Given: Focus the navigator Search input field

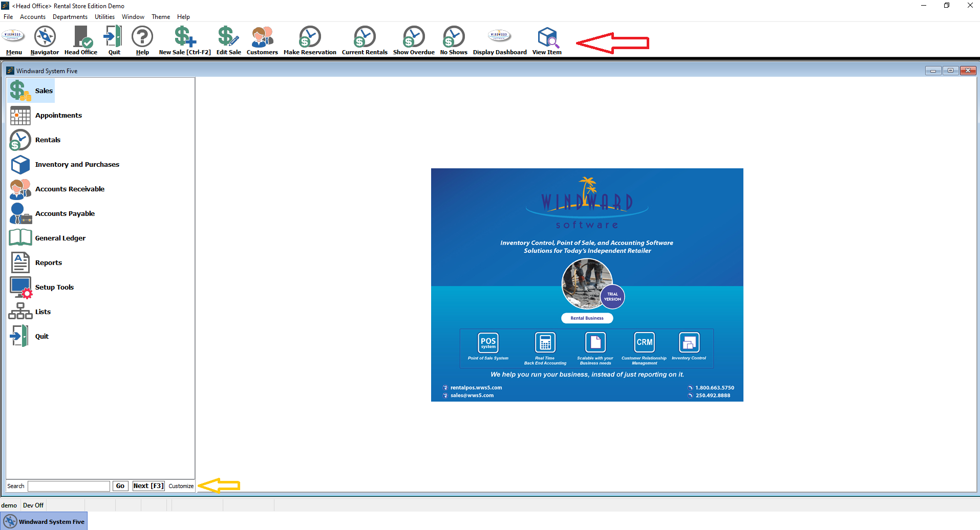Looking at the screenshot, I should tap(69, 486).
